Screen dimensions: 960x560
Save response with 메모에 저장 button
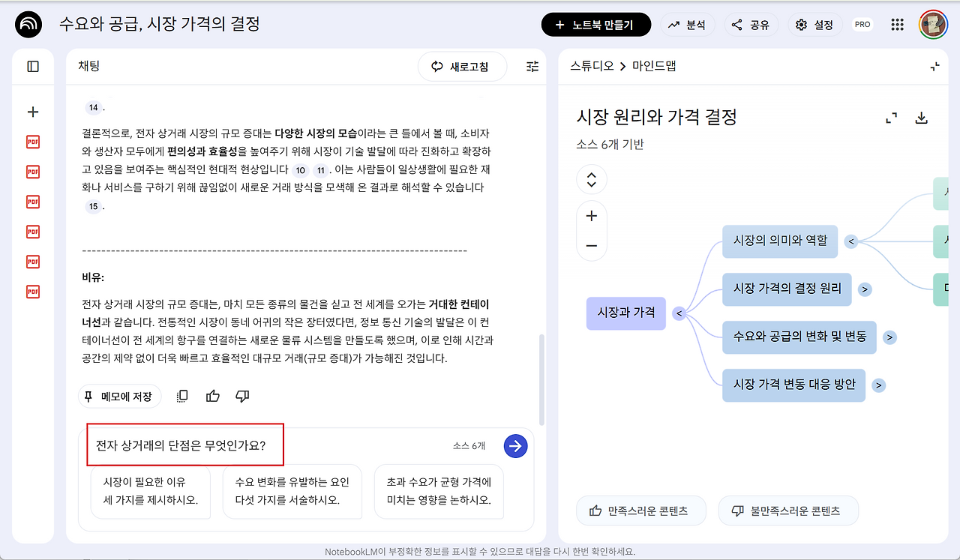coord(120,396)
